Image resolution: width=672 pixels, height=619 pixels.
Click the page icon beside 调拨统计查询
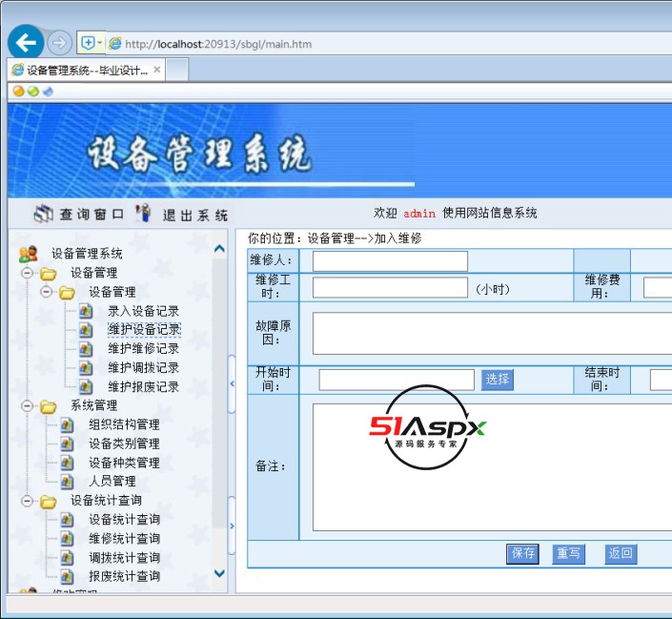tap(67, 558)
